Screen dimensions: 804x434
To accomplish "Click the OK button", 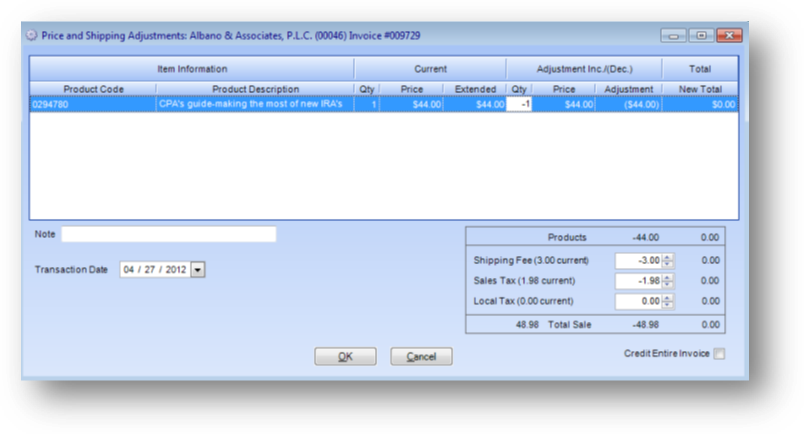I will (x=345, y=357).
